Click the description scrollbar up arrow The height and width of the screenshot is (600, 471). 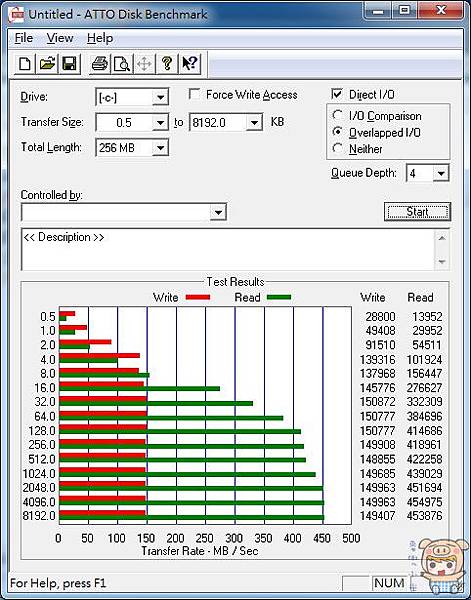pyautogui.click(x=442, y=238)
